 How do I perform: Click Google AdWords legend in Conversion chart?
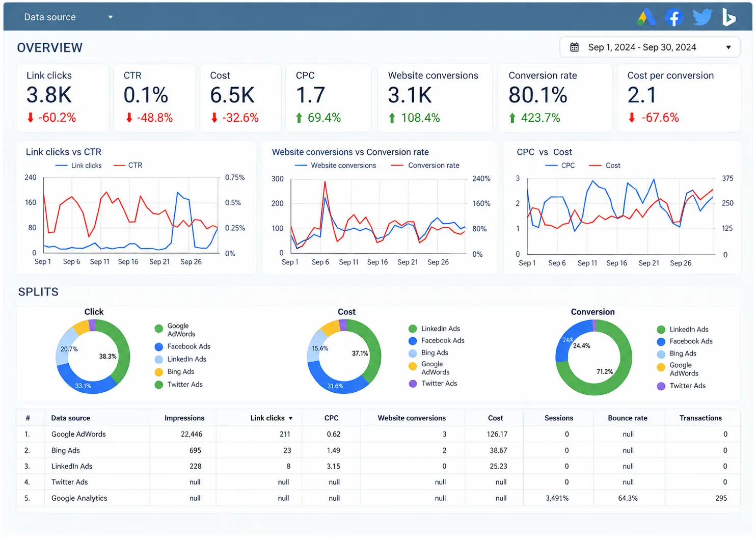678,369
